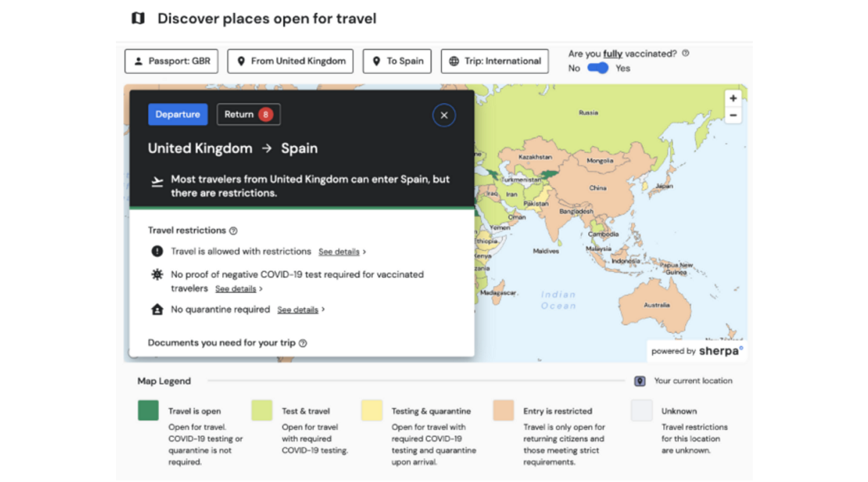Click Indonesia label on the map

[626, 261]
